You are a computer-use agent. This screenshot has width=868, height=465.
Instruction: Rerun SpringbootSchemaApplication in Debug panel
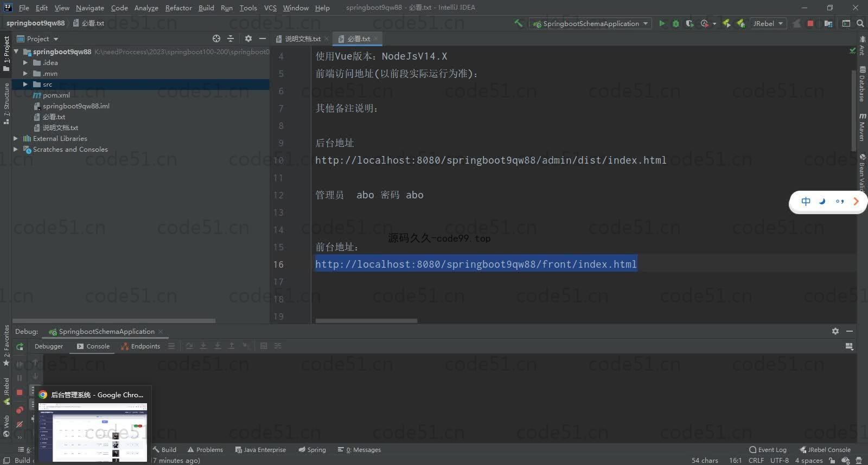coord(20,346)
